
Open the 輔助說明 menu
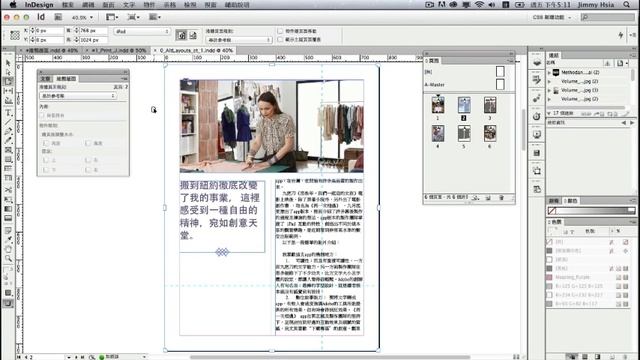(x=237, y=5)
